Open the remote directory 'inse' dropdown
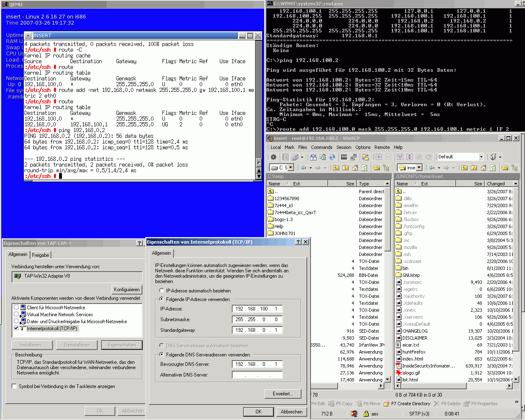The height and width of the screenshot is (420, 525). click(x=419, y=167)
